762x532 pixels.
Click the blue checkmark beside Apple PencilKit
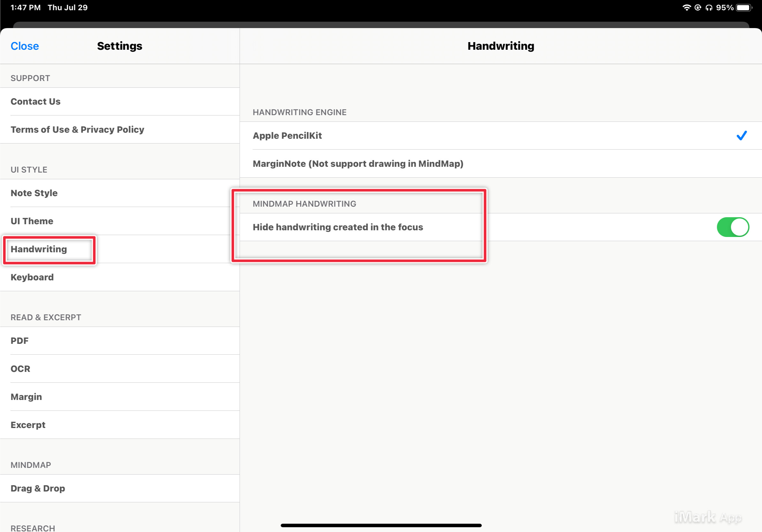pos(742,136)
